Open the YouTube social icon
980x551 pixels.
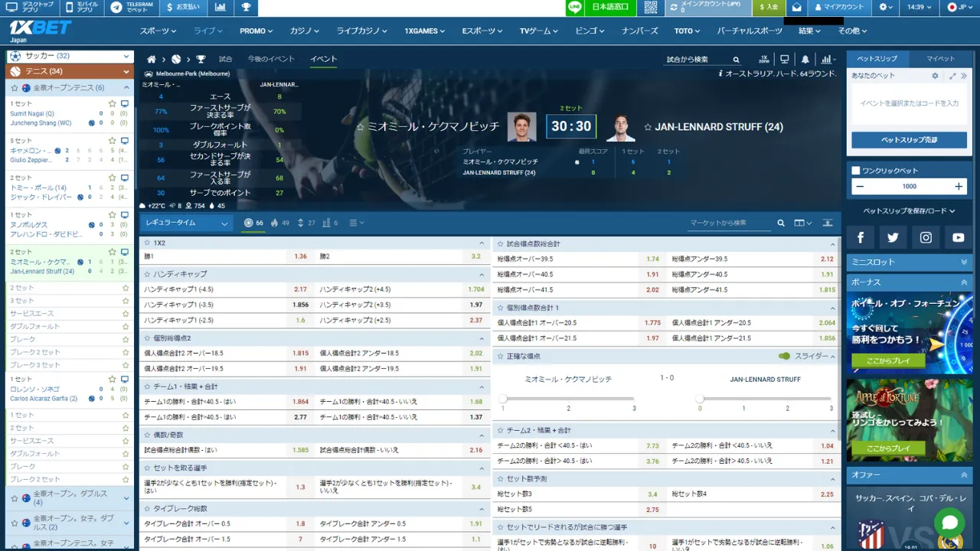click(x=958, y=238)
